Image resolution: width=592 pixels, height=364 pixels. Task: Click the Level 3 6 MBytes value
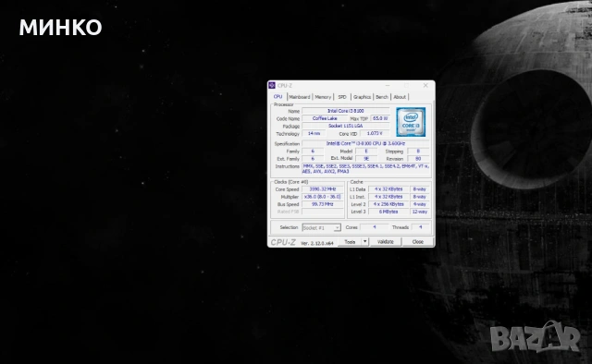388,212
